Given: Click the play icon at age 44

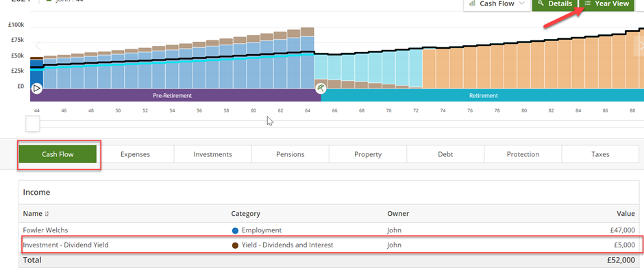Looking at the screenshot, I should (36, 88).
